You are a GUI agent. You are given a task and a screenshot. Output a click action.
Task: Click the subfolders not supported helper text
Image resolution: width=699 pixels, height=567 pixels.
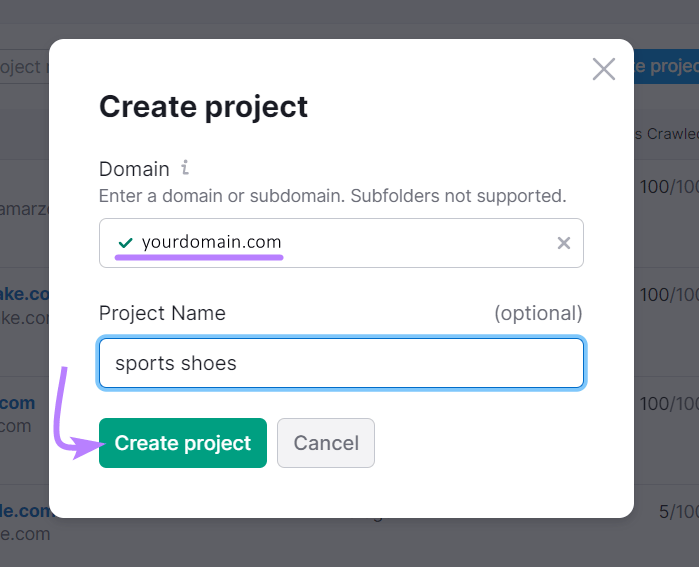tap(332, 195)
